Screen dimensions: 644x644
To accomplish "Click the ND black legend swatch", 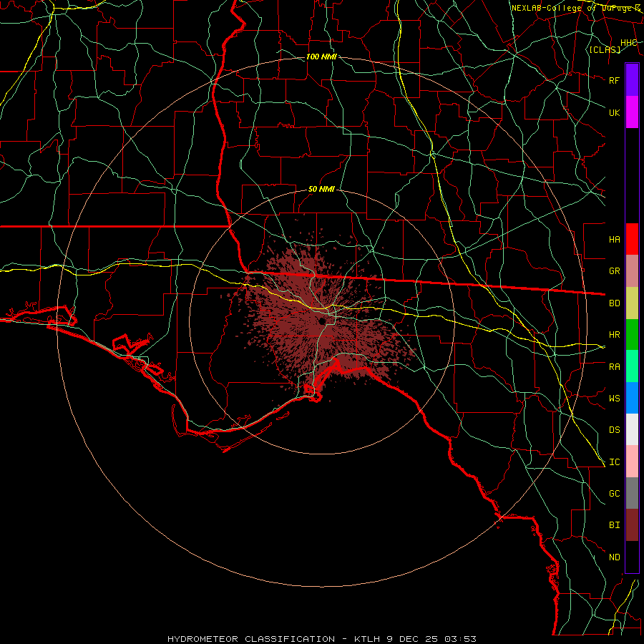I will tap(632, 557).
